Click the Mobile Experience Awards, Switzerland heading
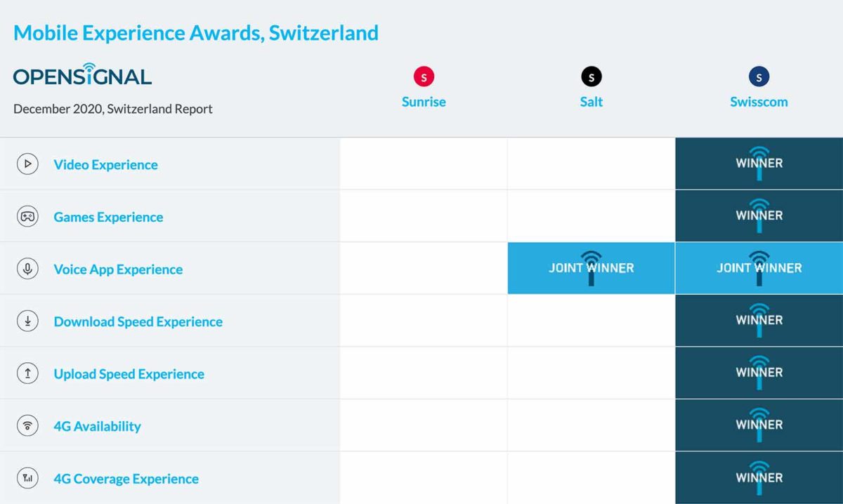This screenshot has height=504, width=843. [196, 33]
